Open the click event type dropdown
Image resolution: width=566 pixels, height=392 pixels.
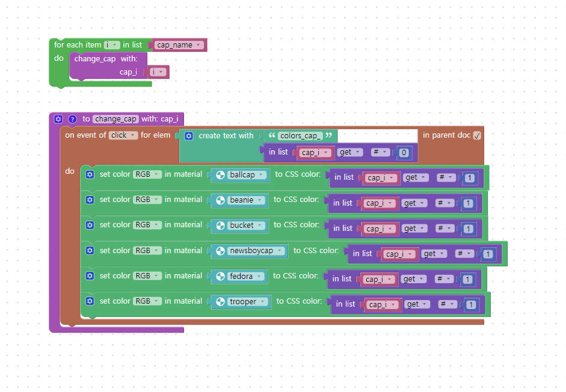tap(123, 135)
